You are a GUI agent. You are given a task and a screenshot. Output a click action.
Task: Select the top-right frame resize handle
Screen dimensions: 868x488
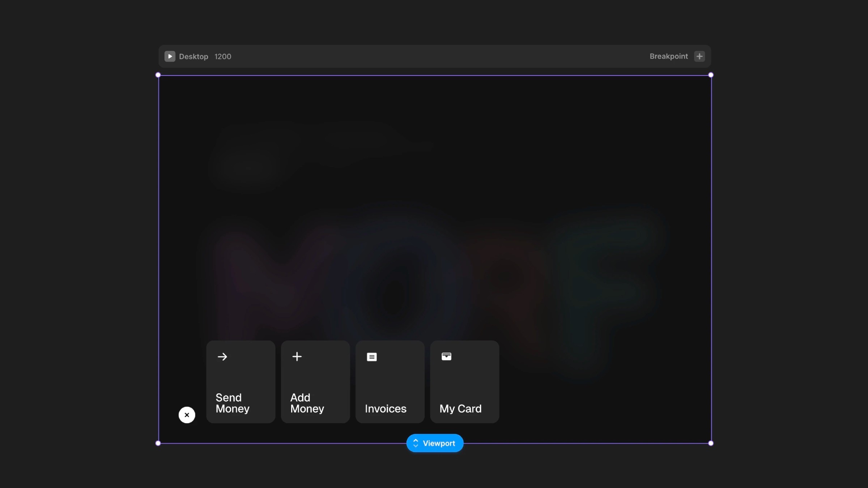point(711,75)
